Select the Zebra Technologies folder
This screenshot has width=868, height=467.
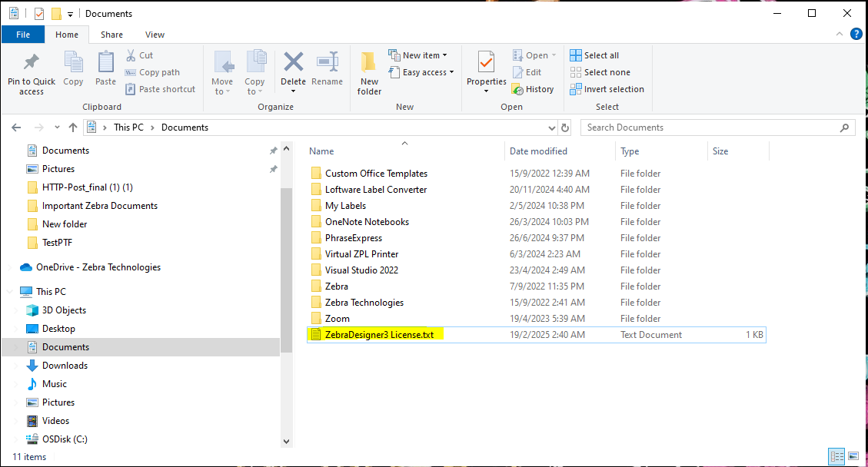click(364, 302)
